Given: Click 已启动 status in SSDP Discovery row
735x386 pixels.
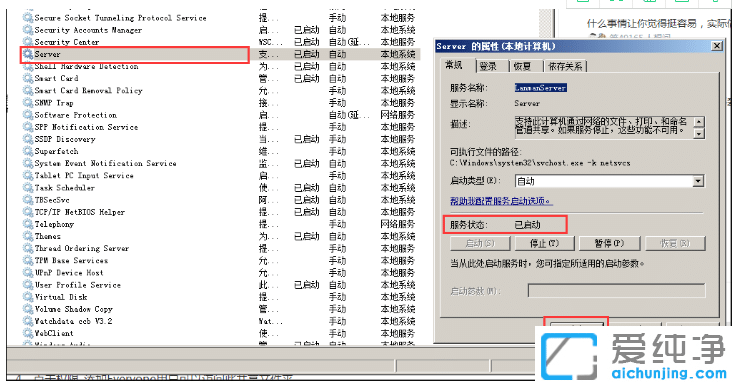Looking at the screenshot, I should 307,139.
